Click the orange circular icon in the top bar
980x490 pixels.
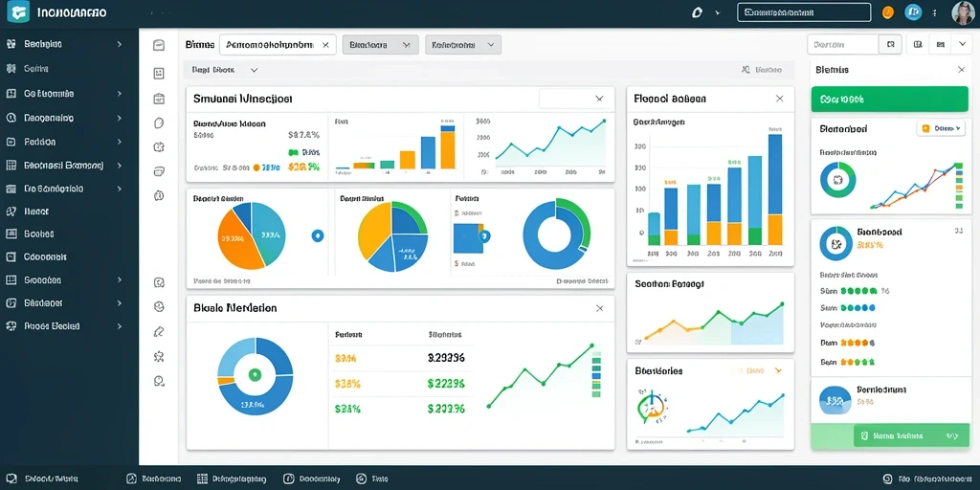coord(887,12)
